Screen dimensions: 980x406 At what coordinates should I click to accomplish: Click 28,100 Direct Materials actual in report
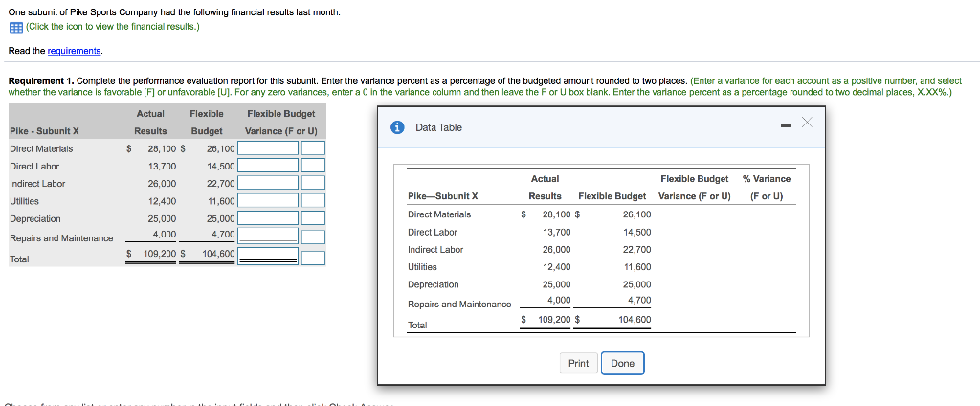(162, 148)
